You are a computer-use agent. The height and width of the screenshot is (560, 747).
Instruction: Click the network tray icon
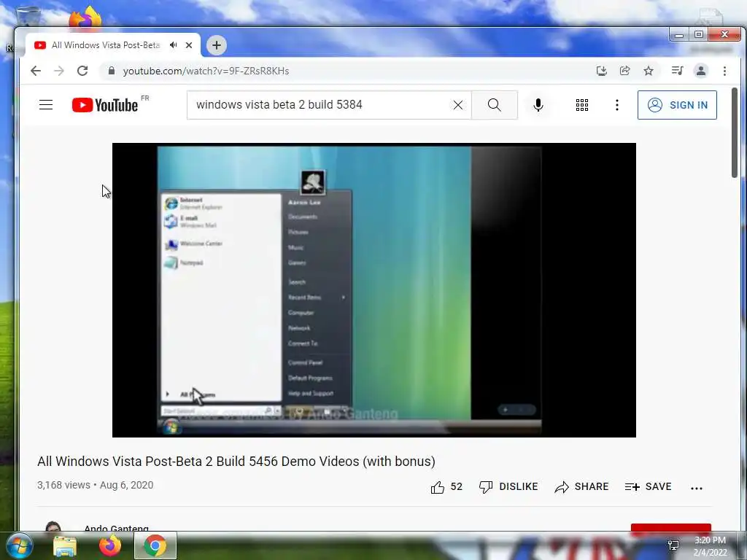pyautogui.click(x=673, y=545)
